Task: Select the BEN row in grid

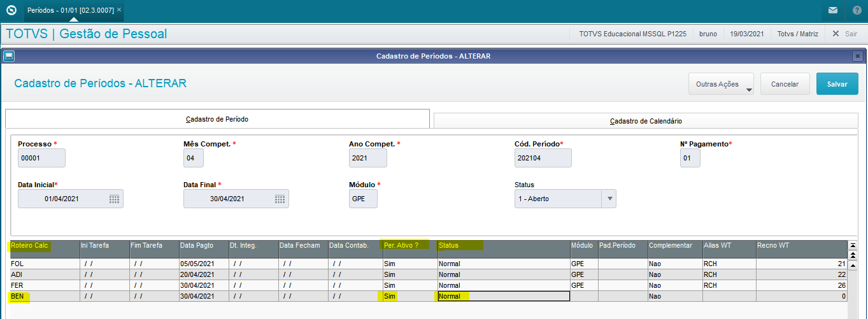Action: tap(428, 296)
